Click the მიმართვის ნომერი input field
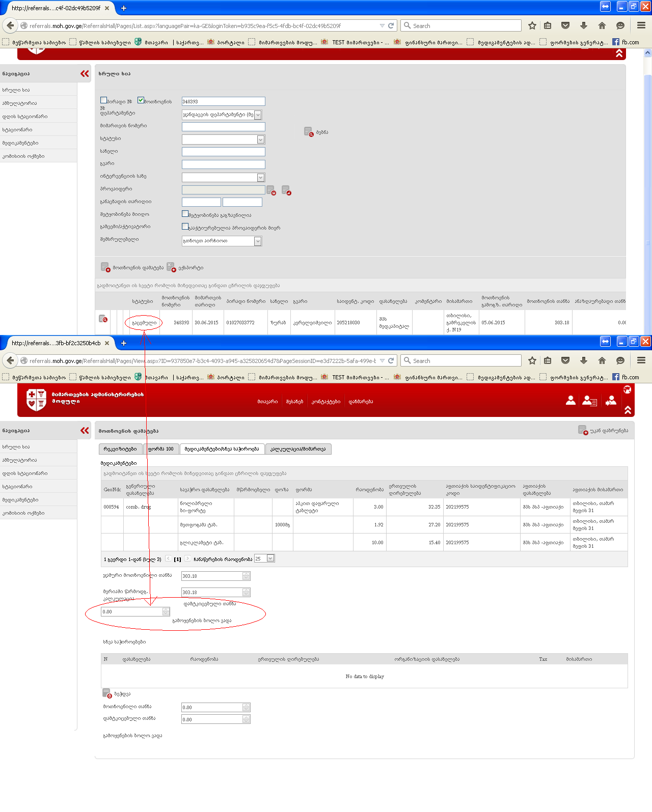 click(x=223, y=127)
